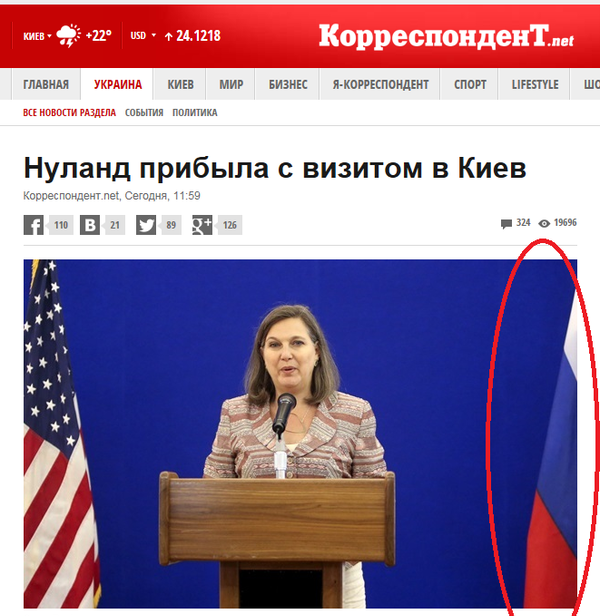Click the Korrespondent.net logo
The height and width of the screenshot is (616, 600).
point(446,36)
